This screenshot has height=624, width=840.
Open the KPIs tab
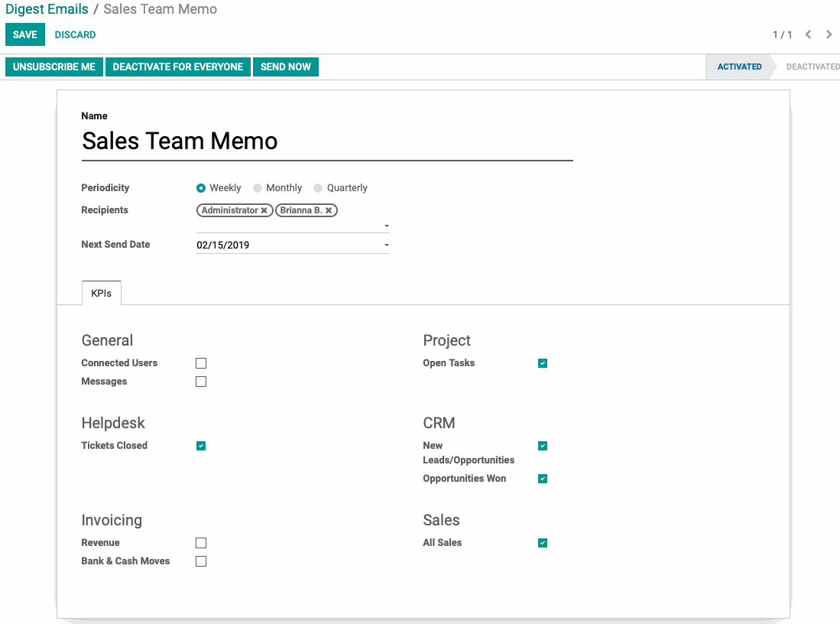click(x=101, y=293)
